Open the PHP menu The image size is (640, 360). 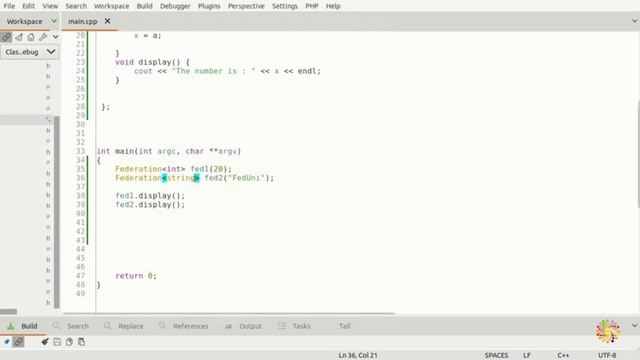312,6
